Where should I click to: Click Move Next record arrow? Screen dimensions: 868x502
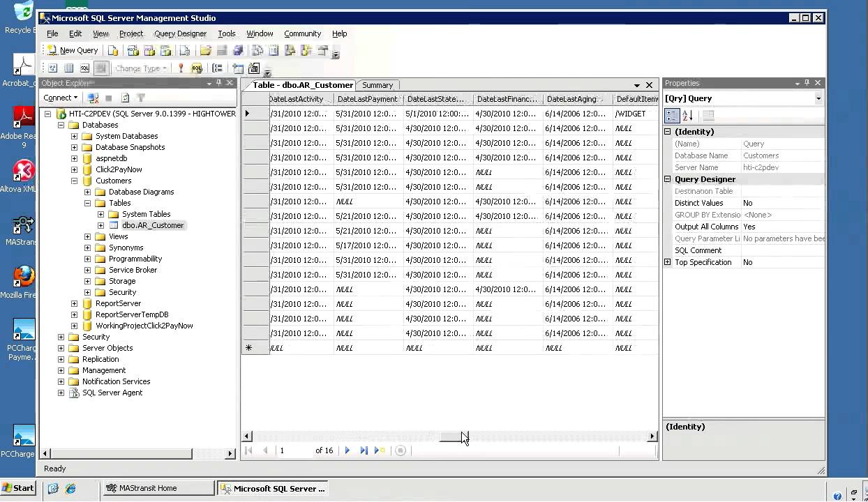click(347, 450)
